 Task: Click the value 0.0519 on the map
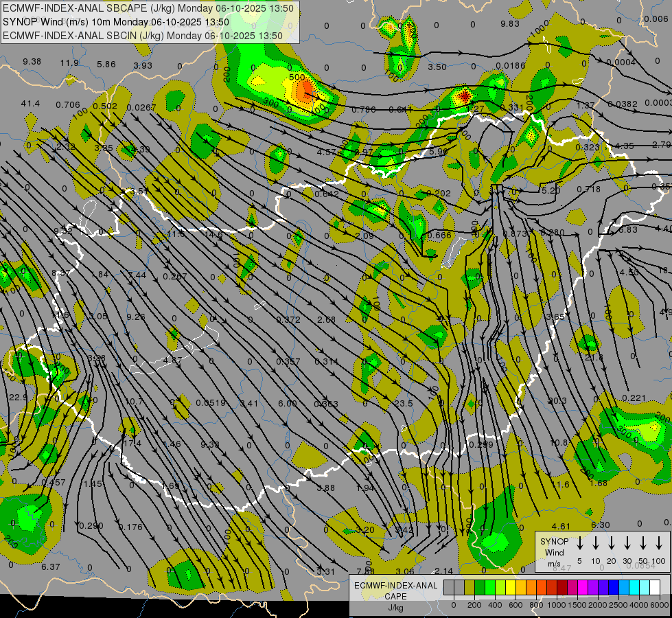pos(211,402)
